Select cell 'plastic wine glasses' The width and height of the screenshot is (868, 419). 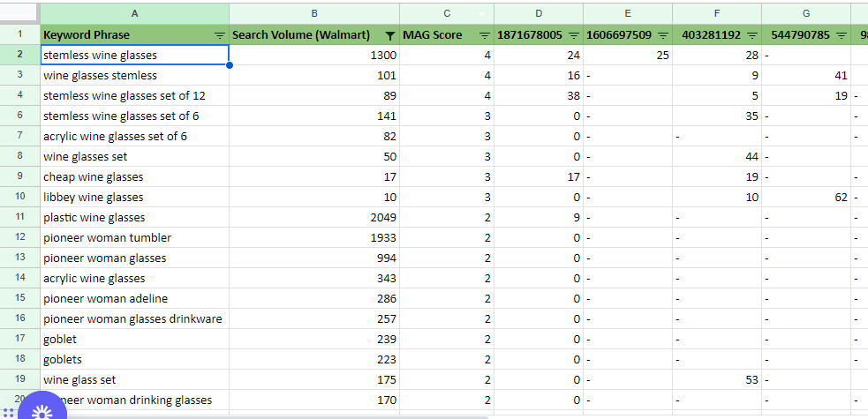click(x=134, y=217)
